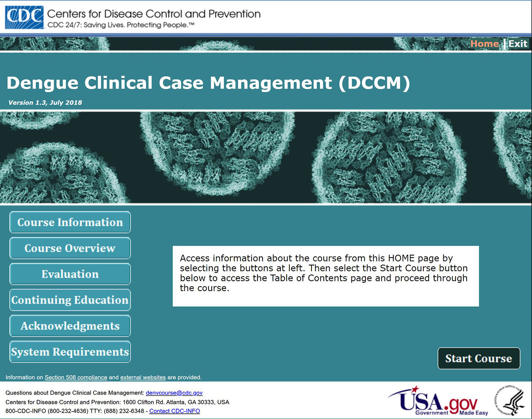Open Course Information

[x=70, y=222]
